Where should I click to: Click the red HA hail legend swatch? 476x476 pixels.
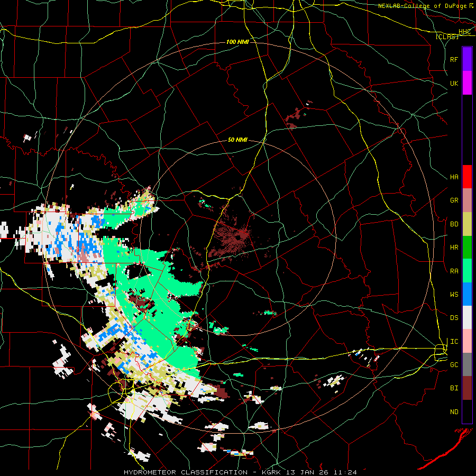click(x=467, y=177)
